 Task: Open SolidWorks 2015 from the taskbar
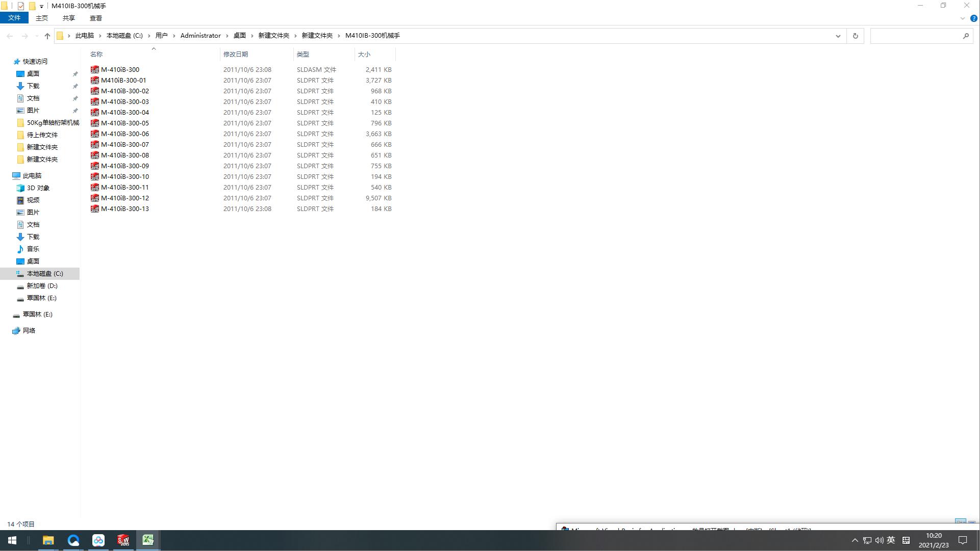pyautogui.click(x=123, y=540)
